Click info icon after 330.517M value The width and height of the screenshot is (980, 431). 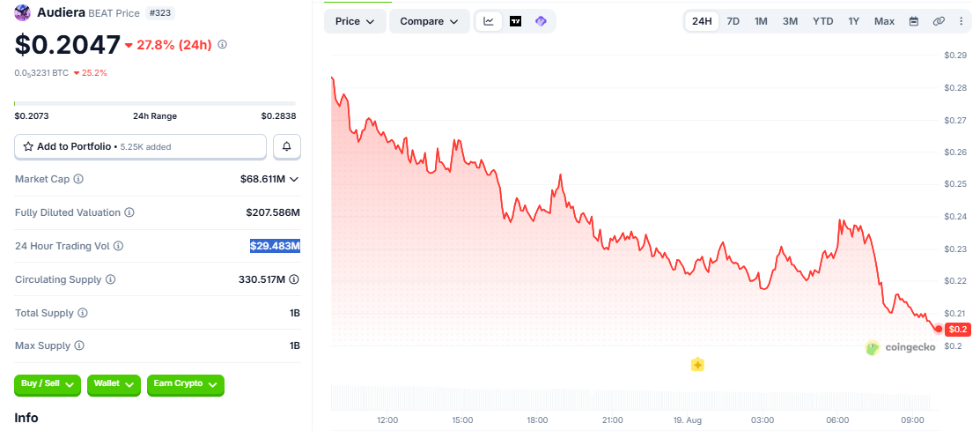click(x=294, y=279)
